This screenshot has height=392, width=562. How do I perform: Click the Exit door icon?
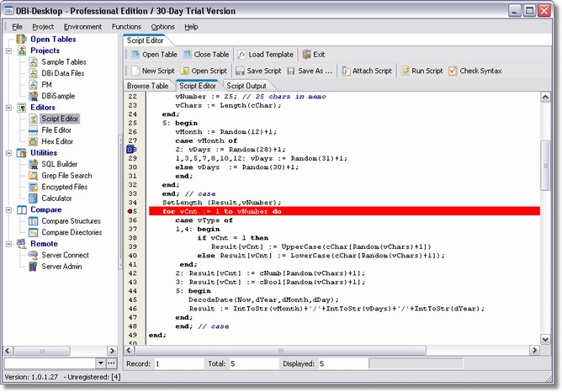pyautogui.click(x=306, y=55)
